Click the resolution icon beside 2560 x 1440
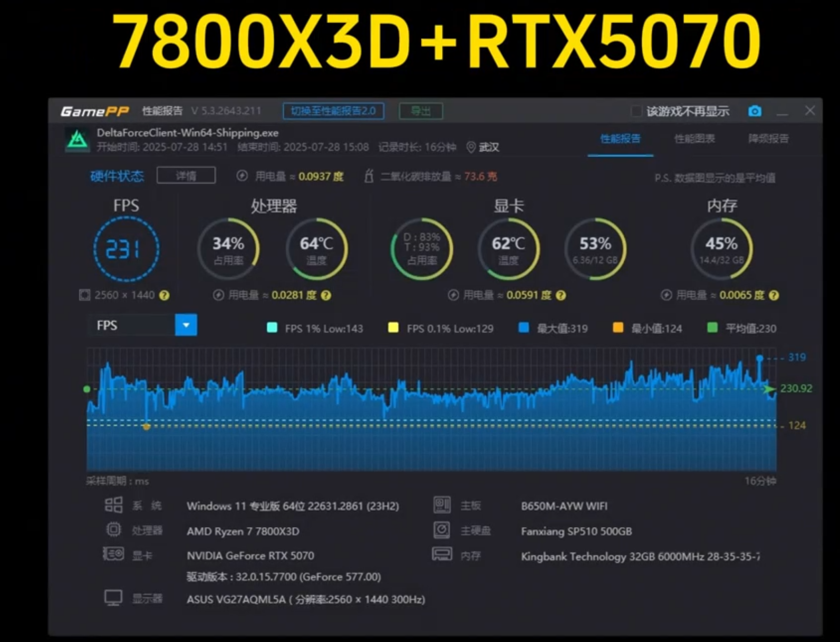840x642 pixels. tap(84, 295)
